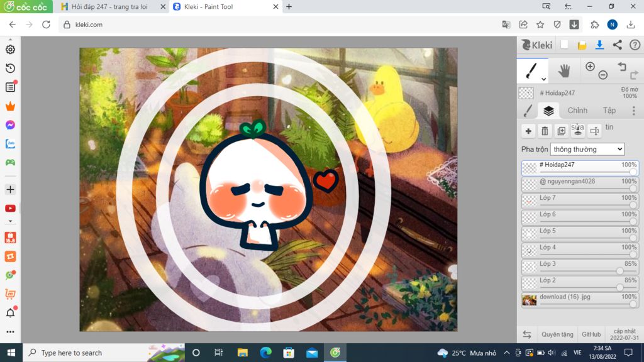644x362 pixels.
Task: Adjust Lớp 3 opacity slider
Action: (x=619, y=271)
